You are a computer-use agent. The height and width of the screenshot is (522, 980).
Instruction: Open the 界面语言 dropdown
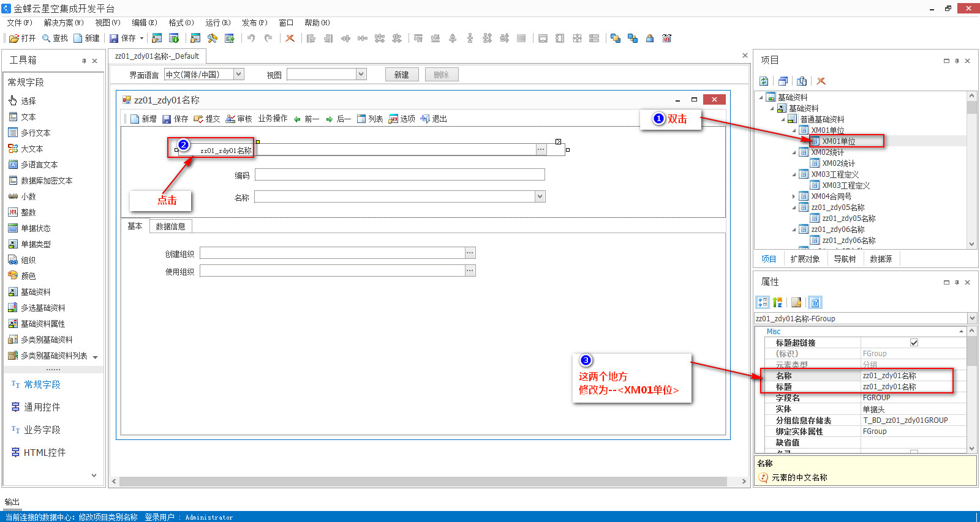[x=239, y=74]
